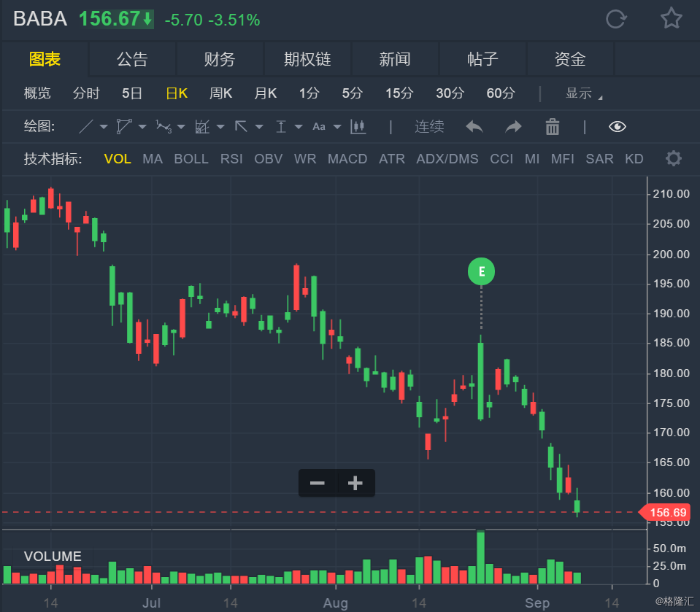This screenshot has width=700, height=612.
Task: Click the 156.69 current price label
Action: (x=665, y=512)
